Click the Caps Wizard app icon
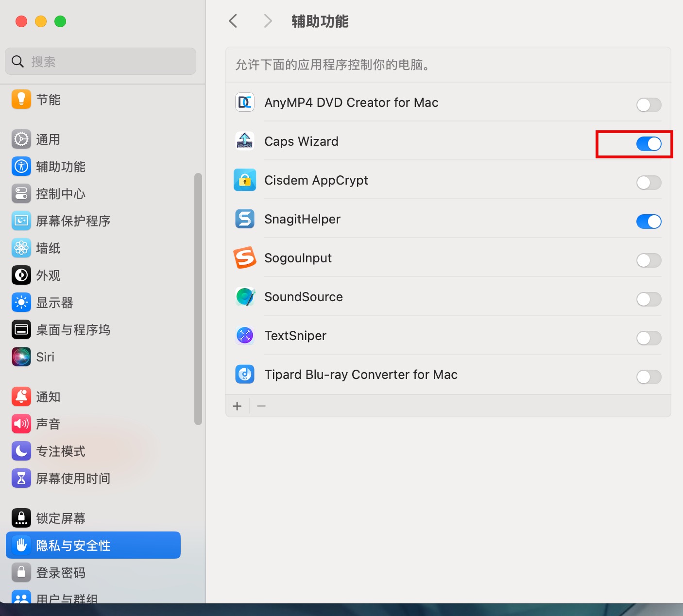The height and width of the screenshot is (616, 683). 245,141
